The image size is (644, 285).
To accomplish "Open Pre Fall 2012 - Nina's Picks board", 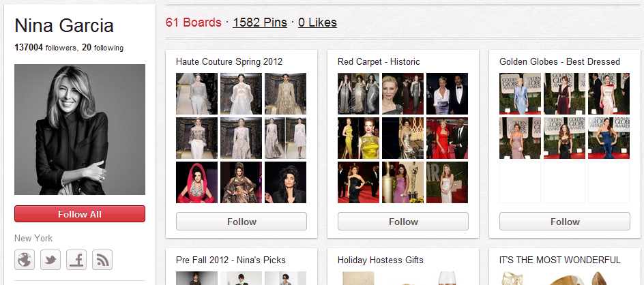I will click(x=231, y=260).
